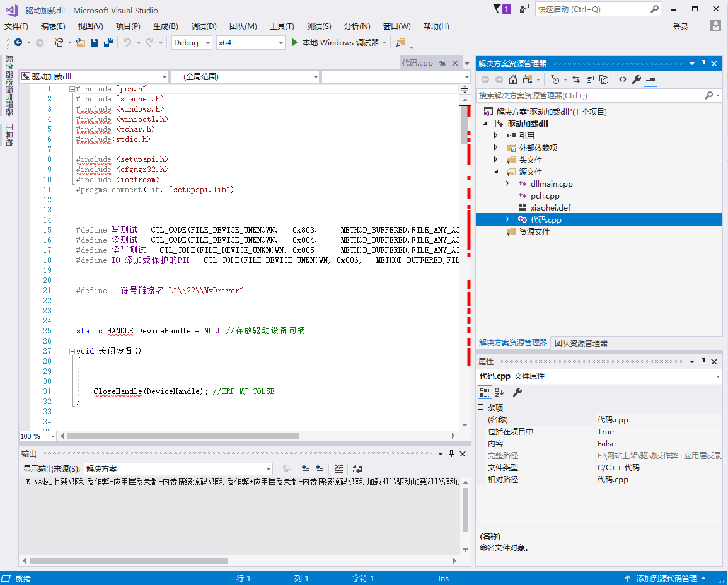Start debugging with the green play icon

coord(294,43)
